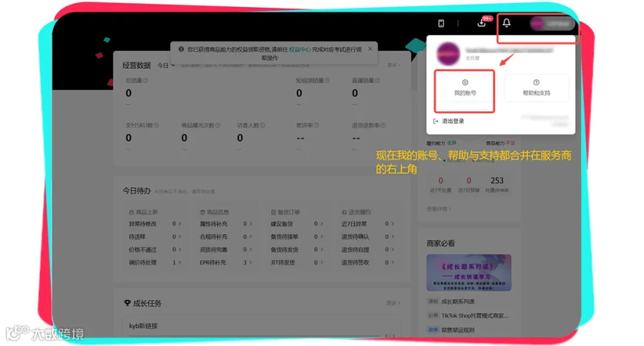This screenshot has width=644, height=346.
Task: Open 更多 next to 成长任务
Action: pos(393,303)
